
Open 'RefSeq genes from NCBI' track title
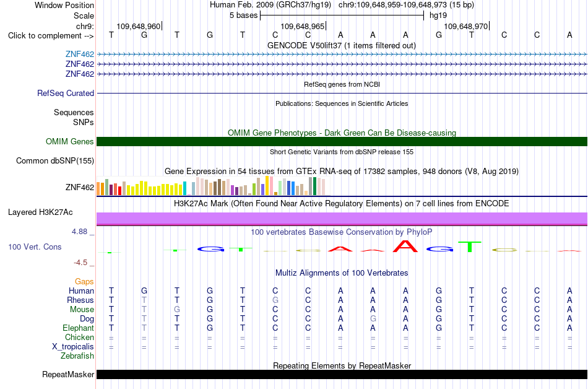[x=342, y=84]
